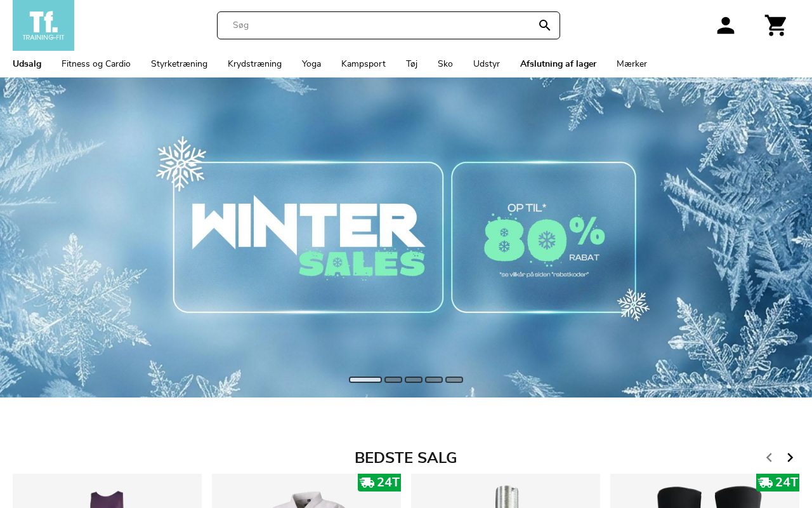This screenshot has height=508, width=812.
Task: Select the first banner slide indicator
Action: click(365, 380)
